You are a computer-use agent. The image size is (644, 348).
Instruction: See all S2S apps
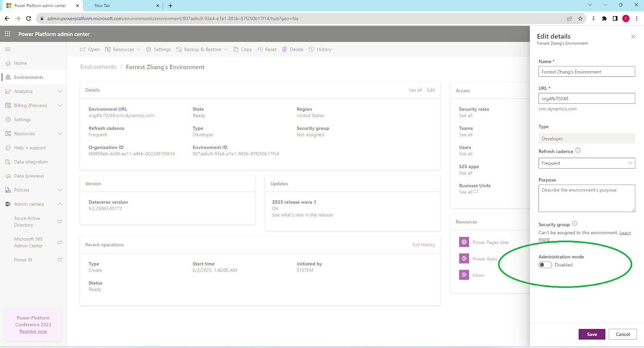tap(466, 173)
